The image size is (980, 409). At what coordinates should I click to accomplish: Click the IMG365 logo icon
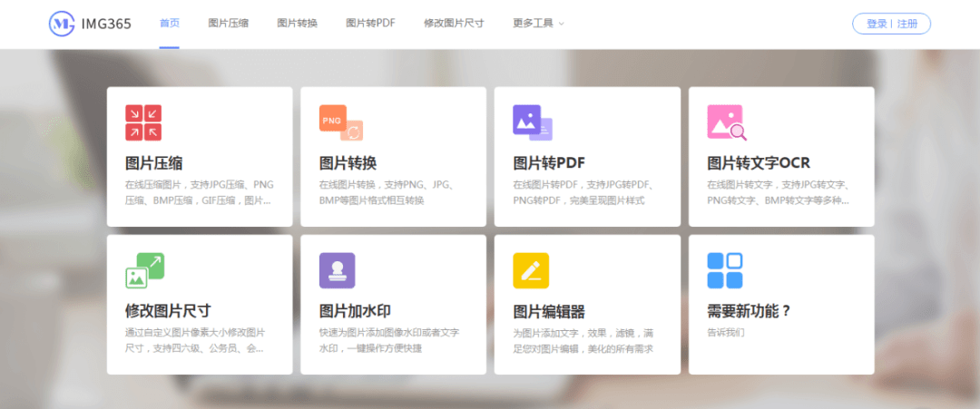pos(62,24)
